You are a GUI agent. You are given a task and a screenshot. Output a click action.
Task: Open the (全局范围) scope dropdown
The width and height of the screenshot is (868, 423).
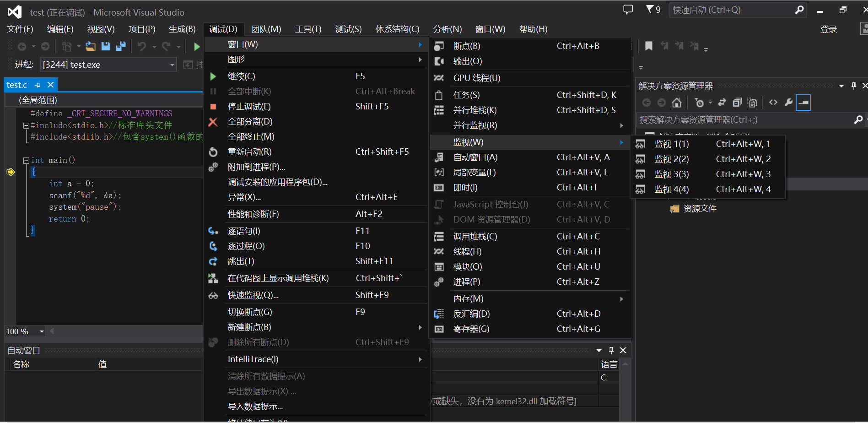click(104, 100)
